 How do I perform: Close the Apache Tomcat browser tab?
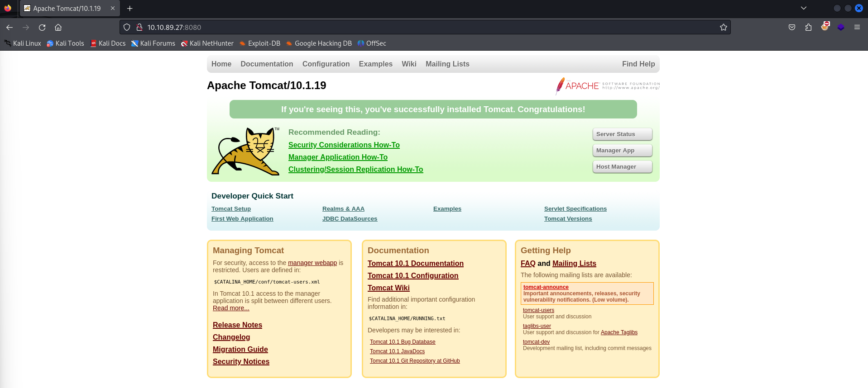[x=113, y=9]
